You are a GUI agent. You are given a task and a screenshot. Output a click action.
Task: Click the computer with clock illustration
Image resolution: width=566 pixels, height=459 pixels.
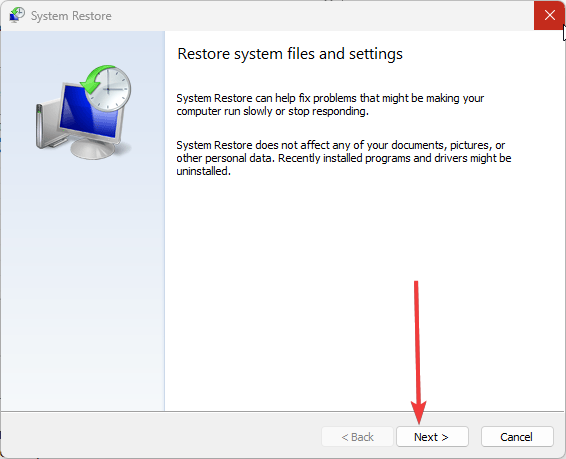point(83,112)
